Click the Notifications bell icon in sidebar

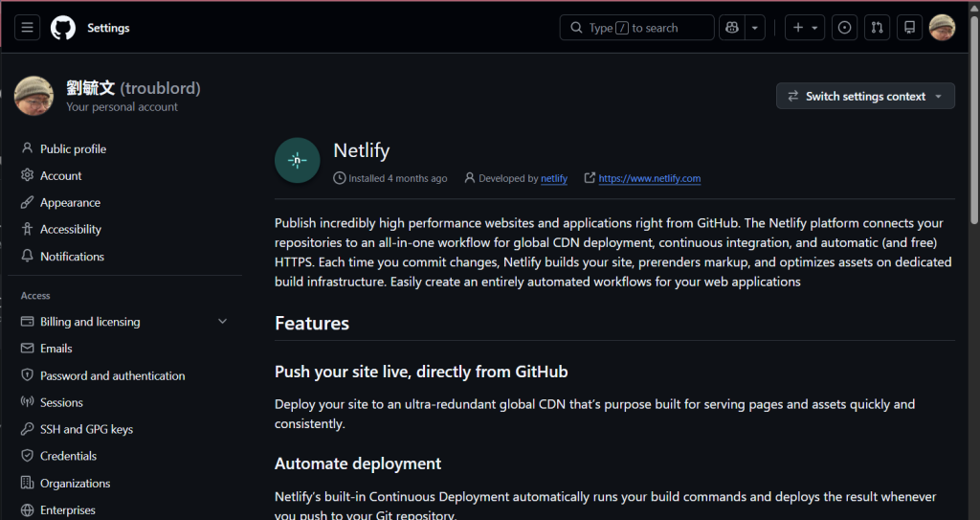[x=27, y=256]
